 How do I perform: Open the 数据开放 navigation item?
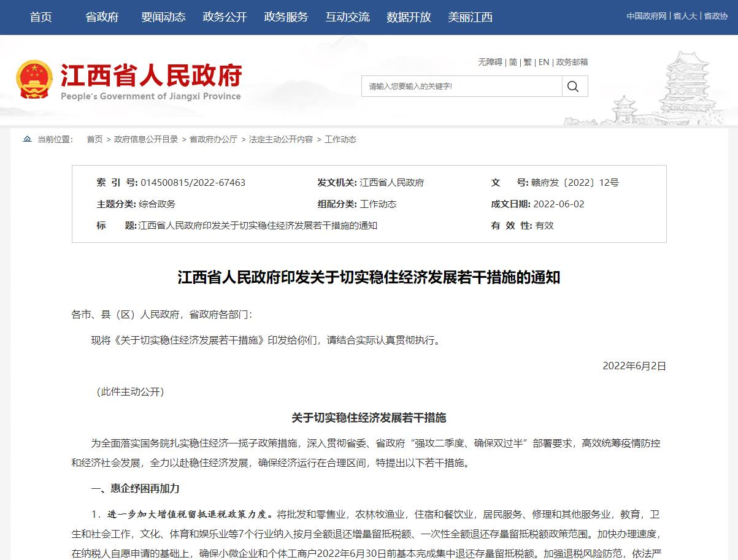pos(409,17)
